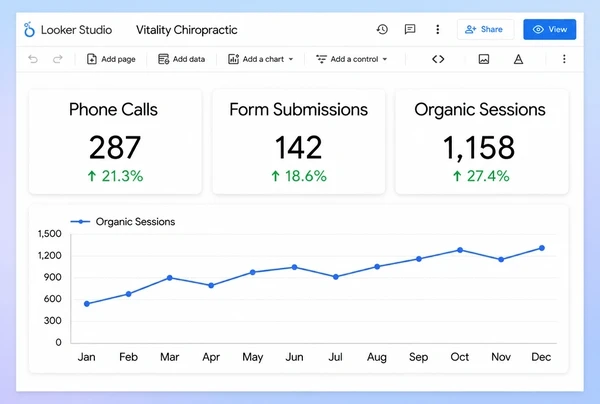Open the comments icon
600x404 pixels.
[410, 29]
